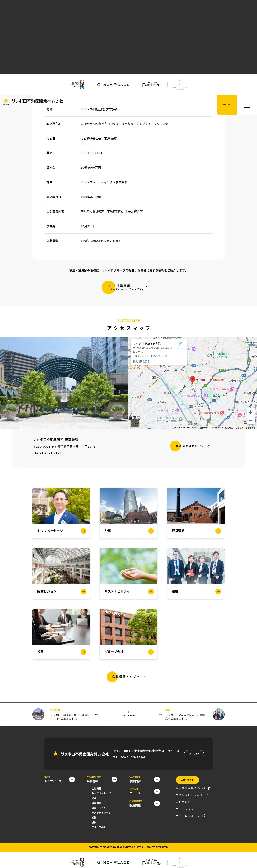The width and height of the screenshot is (257, 868).
Task: Click the 大きなMAPを見る button
Action: [190, 446]
